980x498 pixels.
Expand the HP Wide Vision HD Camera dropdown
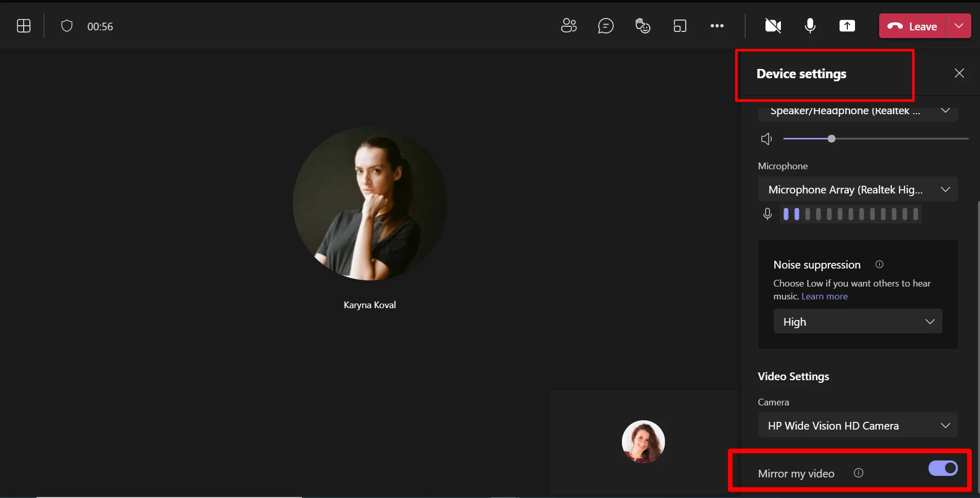click(x=858, y=425)
